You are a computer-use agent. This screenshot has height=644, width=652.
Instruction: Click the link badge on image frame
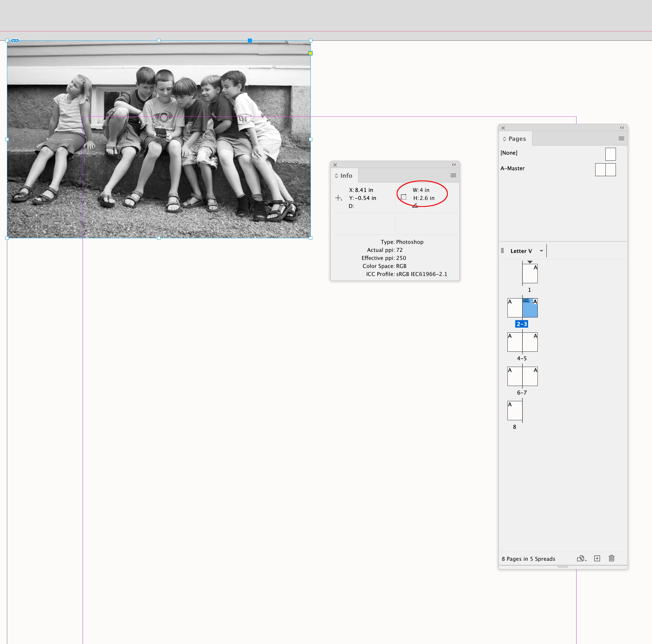click(x=15, y=40)
